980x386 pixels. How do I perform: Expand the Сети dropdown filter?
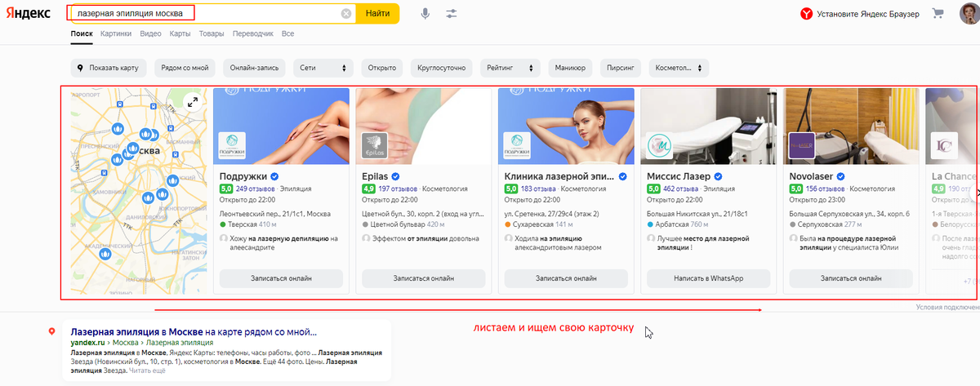pyautogui.click(x=323, y=68)
